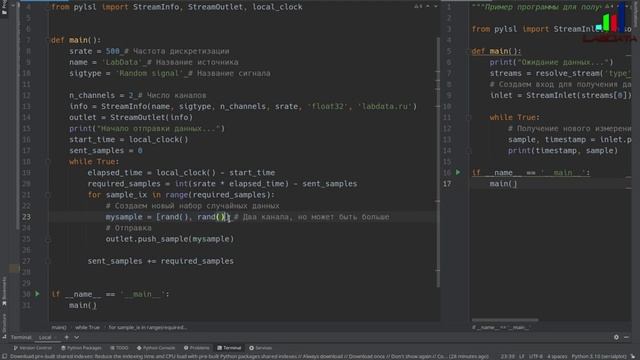Place cursor in 'outlet.push_sample(mysample)' line

click(x=170, y=239)
